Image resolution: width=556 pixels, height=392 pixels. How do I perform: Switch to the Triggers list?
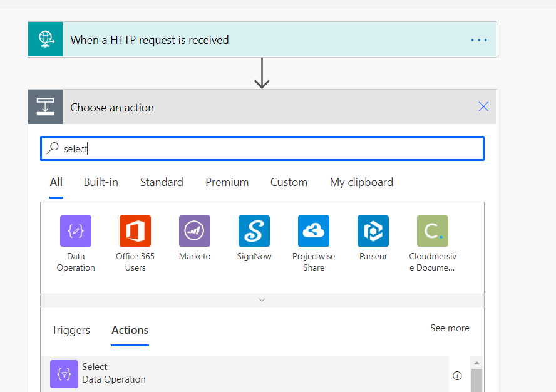point(71,330)
